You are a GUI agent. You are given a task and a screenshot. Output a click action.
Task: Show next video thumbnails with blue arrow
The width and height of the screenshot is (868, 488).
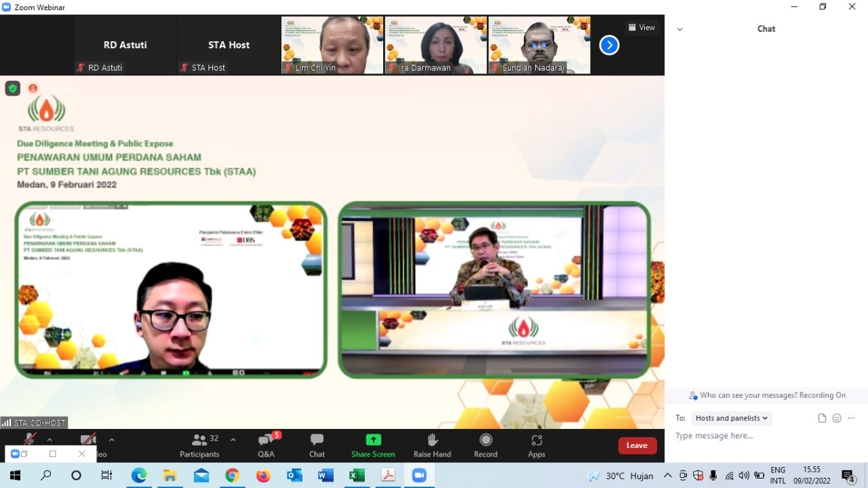click(609, 45)
